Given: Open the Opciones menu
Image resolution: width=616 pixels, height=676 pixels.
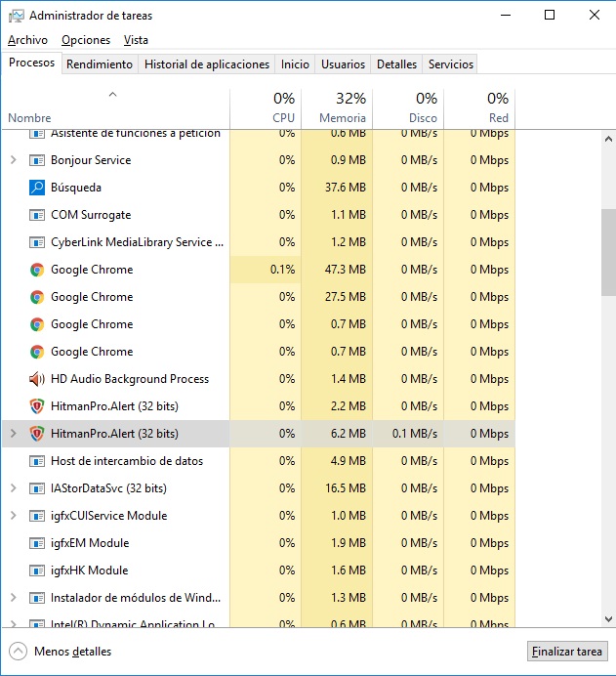Looking at the screenshot, I should coord(86,40).
